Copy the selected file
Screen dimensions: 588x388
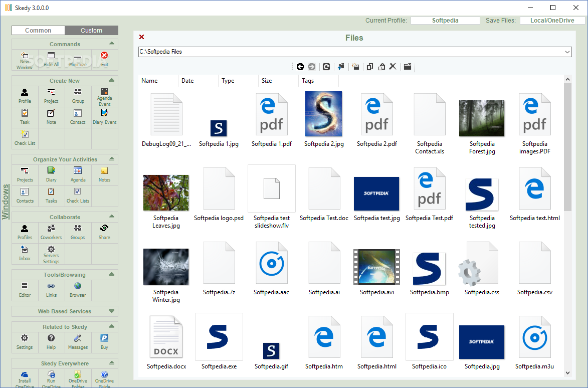[370, 67]
